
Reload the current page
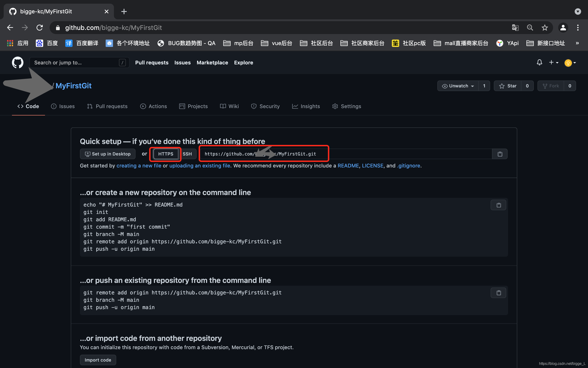39,28
